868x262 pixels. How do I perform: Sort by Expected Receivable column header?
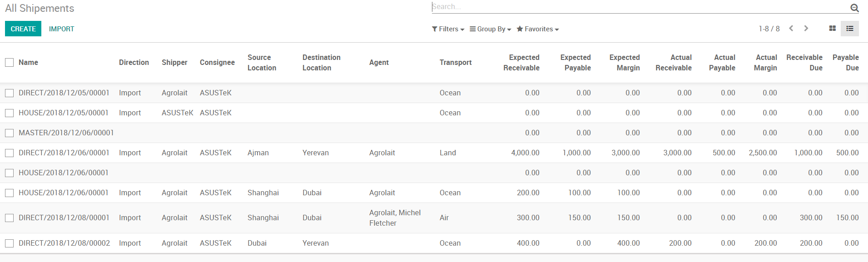click(x=521, y=63)
